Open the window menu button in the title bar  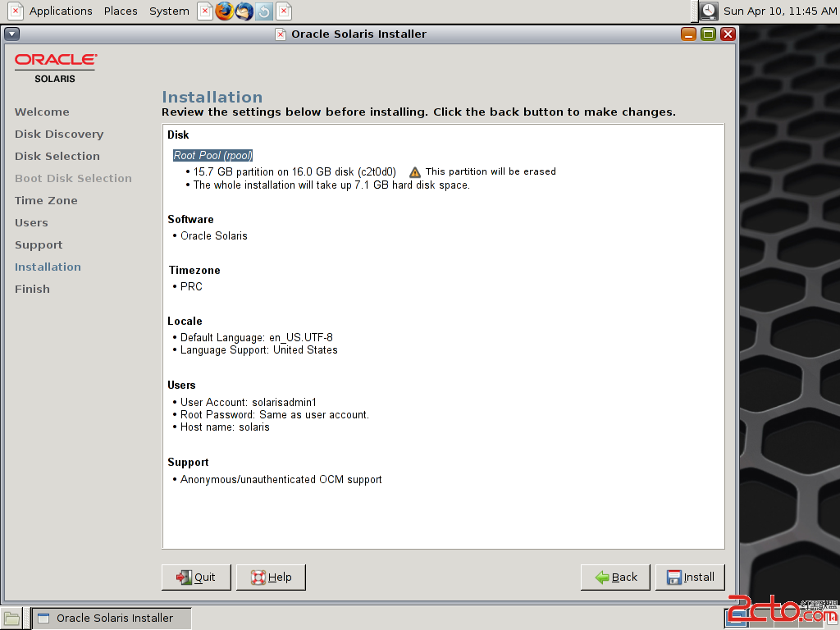pos(11,34)
